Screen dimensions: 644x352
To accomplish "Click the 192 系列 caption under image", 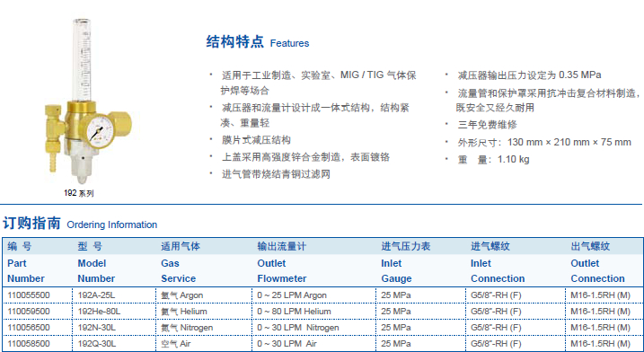I will point(79,193).
